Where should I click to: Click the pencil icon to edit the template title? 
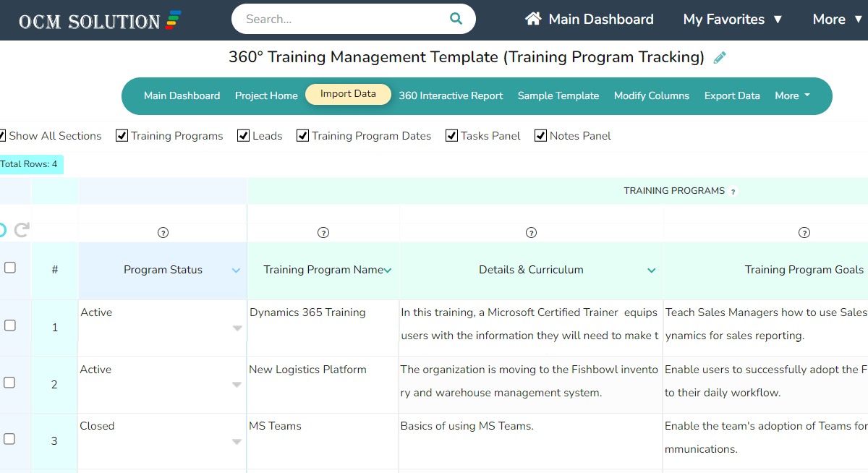point(719,57)
